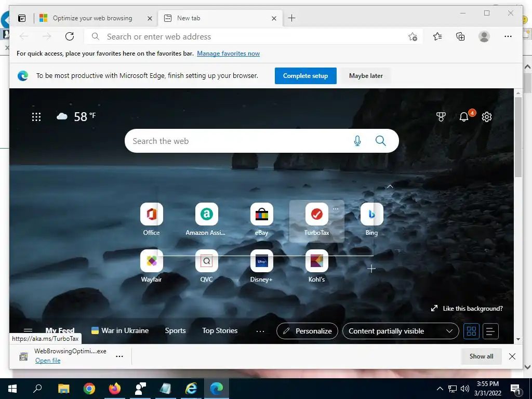Open Windows Start menu
Image resolution: width=532 pixels, height=399 pixels.
click(12, 389)
